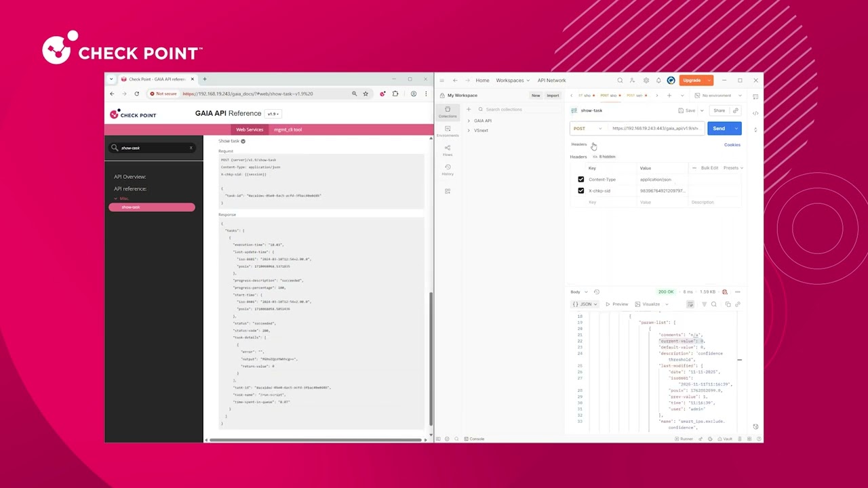Click the code snippet icon in right sidebar

[x=755, y=113]
